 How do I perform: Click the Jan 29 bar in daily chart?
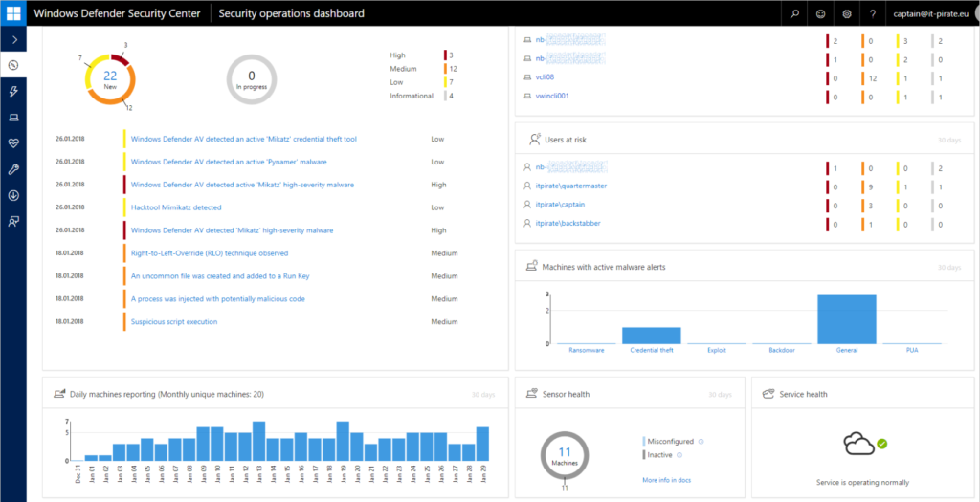[x=482, y=444]
